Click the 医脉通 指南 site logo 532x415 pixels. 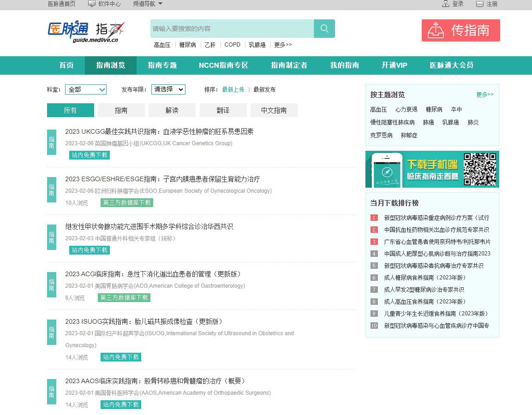coord(87,31)
